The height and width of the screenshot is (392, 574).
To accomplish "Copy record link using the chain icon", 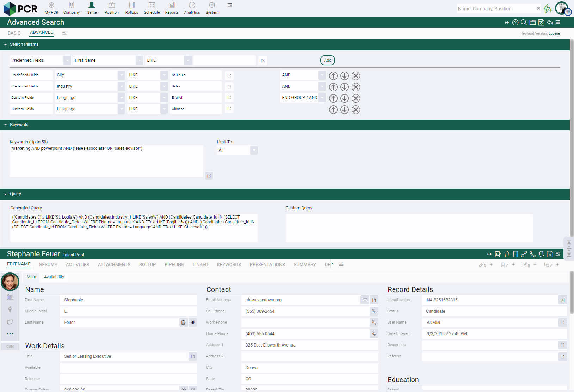I will click(x=524, y=254).
